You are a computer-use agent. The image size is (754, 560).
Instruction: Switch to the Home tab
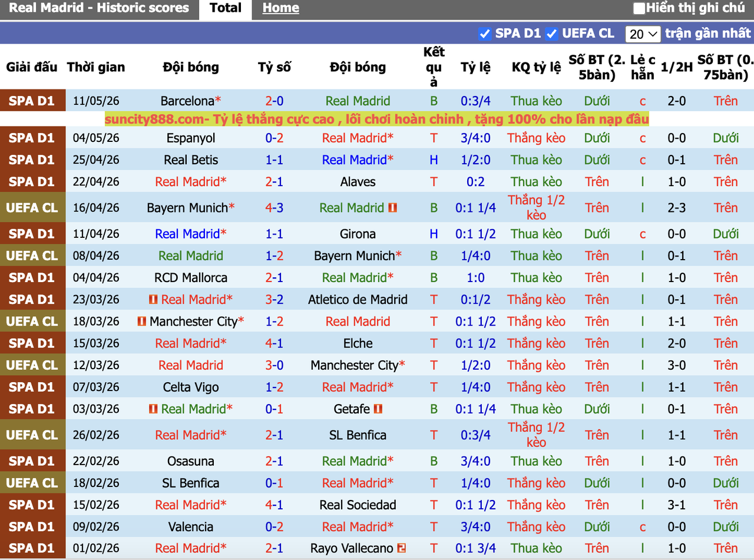coord(280,9)
